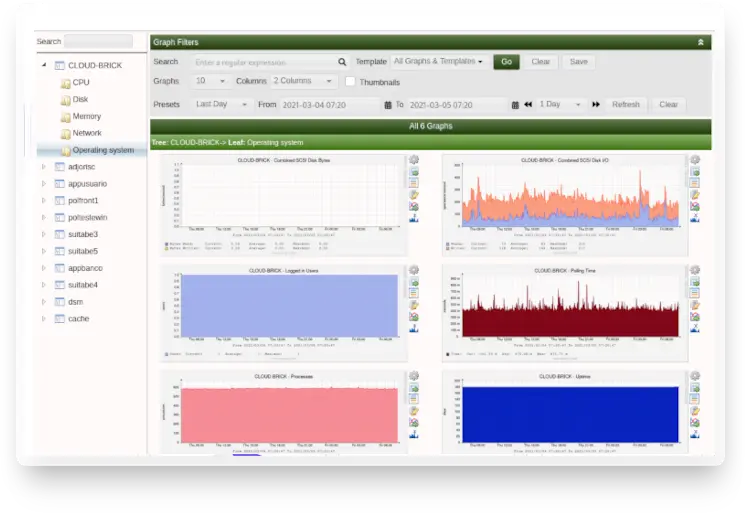Click the search magnifier icon in Graph Filters
The image size is (745, 513).
click(342, 62)
